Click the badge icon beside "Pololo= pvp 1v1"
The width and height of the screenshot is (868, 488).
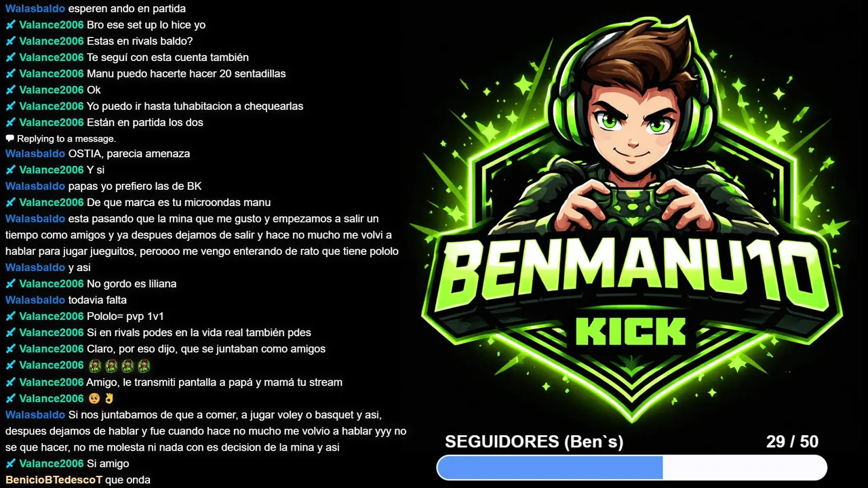click(10, 317)
